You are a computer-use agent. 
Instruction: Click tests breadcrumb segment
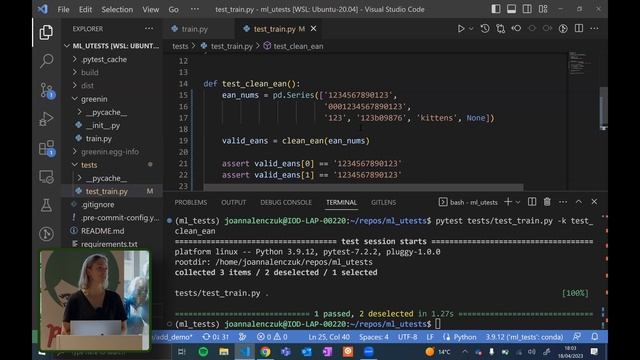(x=180, y=46)
